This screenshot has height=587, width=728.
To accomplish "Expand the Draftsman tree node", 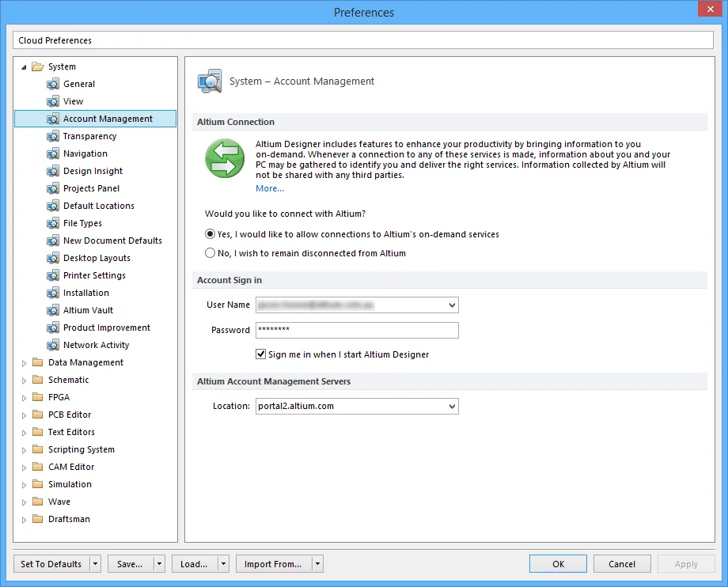I will (25, 520).
